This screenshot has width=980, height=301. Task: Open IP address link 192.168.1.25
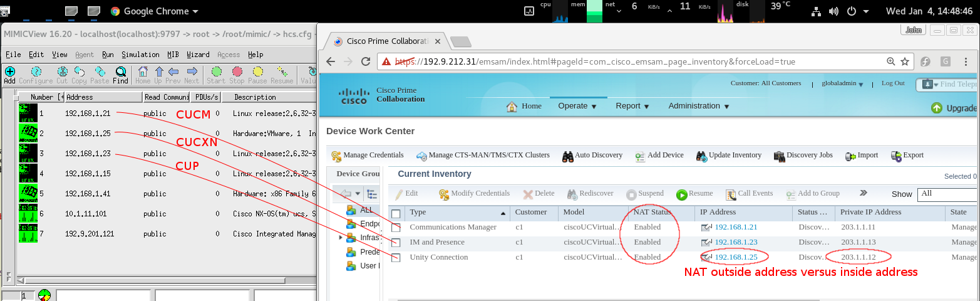(736, 257)
